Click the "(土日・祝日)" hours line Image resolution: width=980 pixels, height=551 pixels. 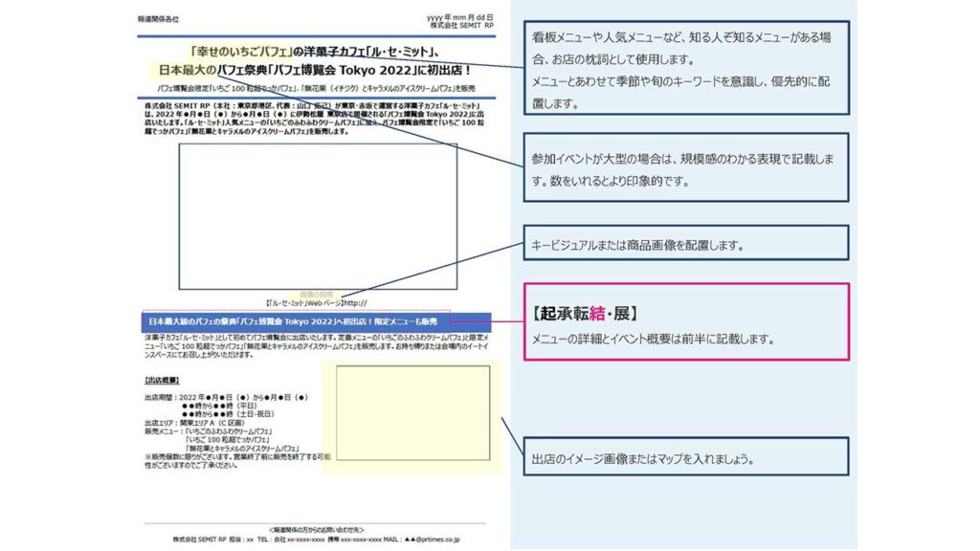point(228,413)
